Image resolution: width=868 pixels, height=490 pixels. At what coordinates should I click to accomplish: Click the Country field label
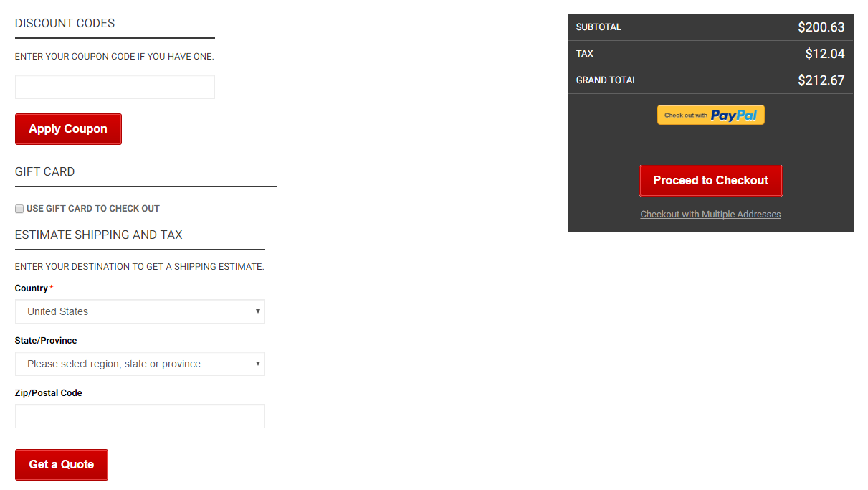[31, 288]
